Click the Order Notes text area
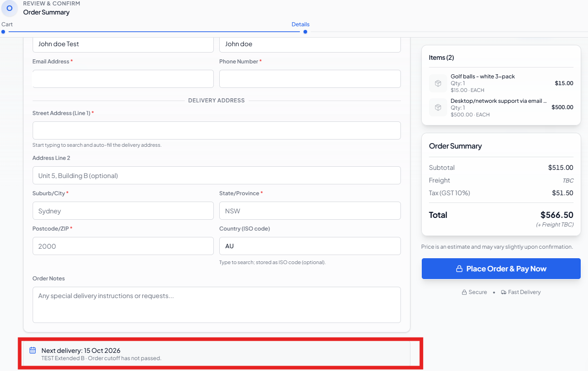This screenshot has height=371, width=588. pyautogui.click(x=217, y=305)
